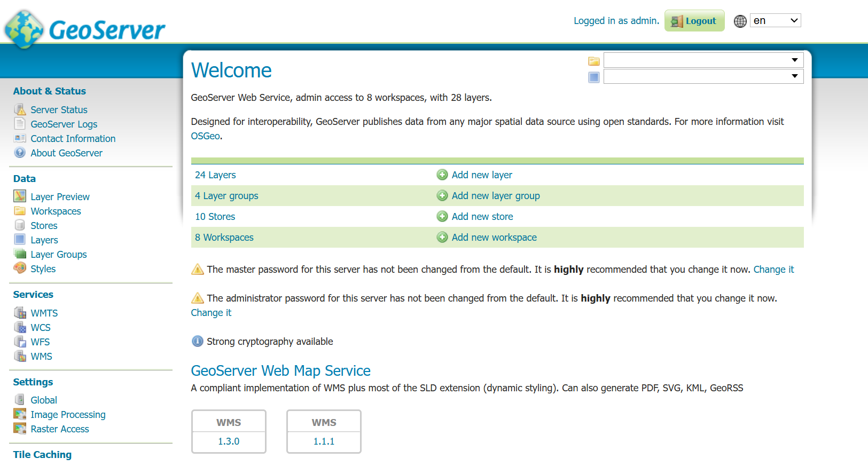Click the Styles palette icon
Viewport: 868px width, 466px height.
20,268
